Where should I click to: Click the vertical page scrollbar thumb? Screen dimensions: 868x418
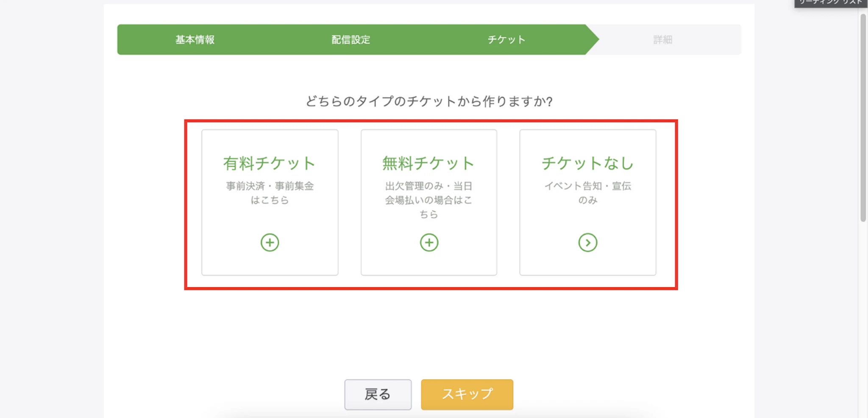863,119
